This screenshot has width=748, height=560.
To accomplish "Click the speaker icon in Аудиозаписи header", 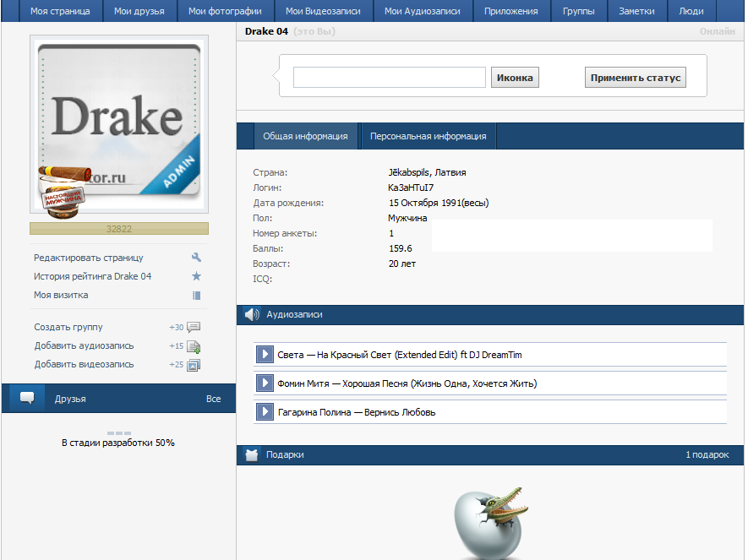I will [252, 314].
